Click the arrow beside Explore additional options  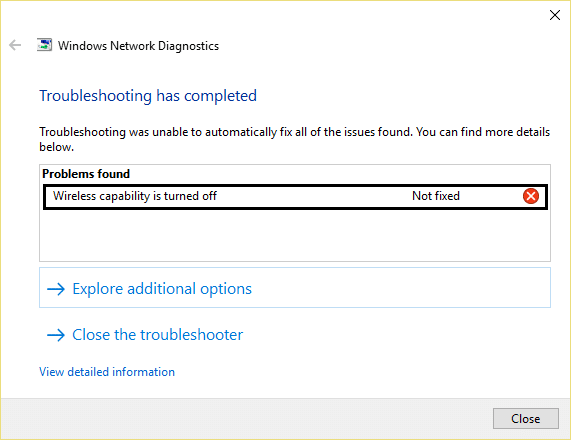[56, 289]
